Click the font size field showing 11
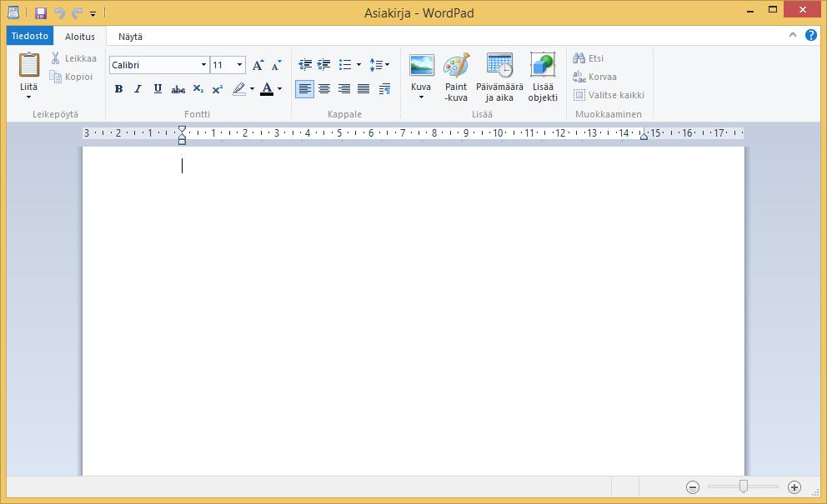The image size is (827, 504). pos(222,65)
